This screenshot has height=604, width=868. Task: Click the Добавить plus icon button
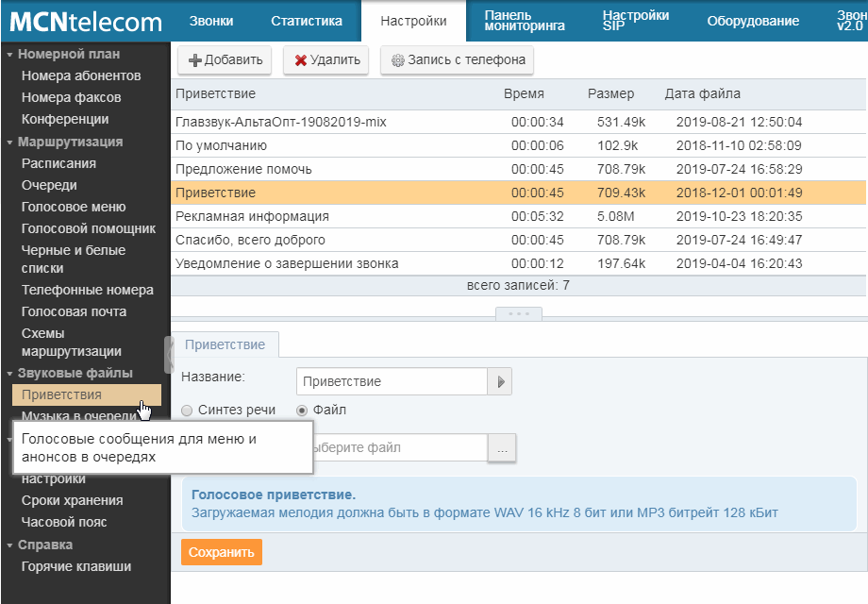[225, 60]
